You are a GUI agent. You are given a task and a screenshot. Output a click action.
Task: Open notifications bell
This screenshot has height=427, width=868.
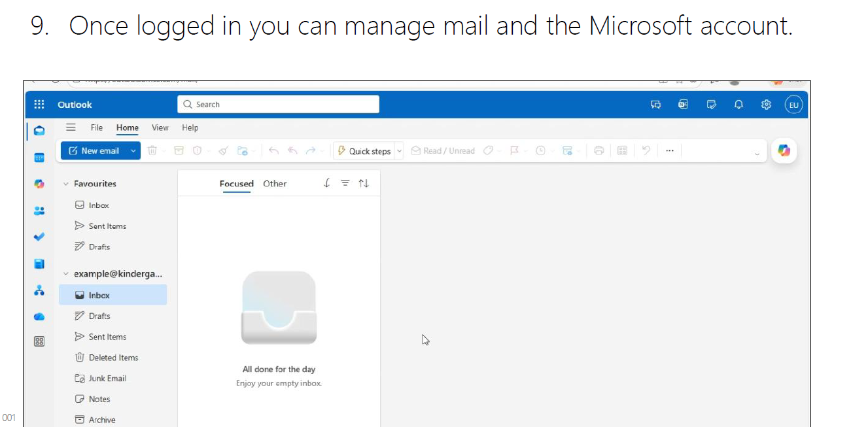point(739,105)
